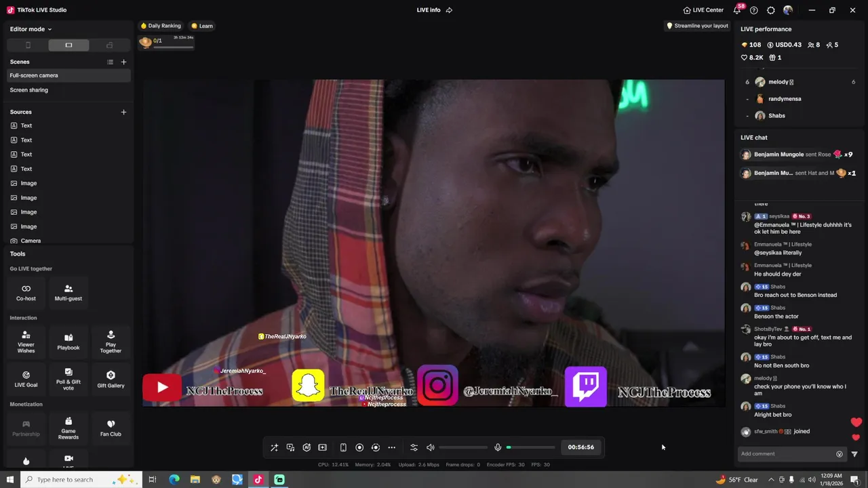Open the effects magic wand tool
Viewport: 868px width, 488px height.
click(274, 447)
